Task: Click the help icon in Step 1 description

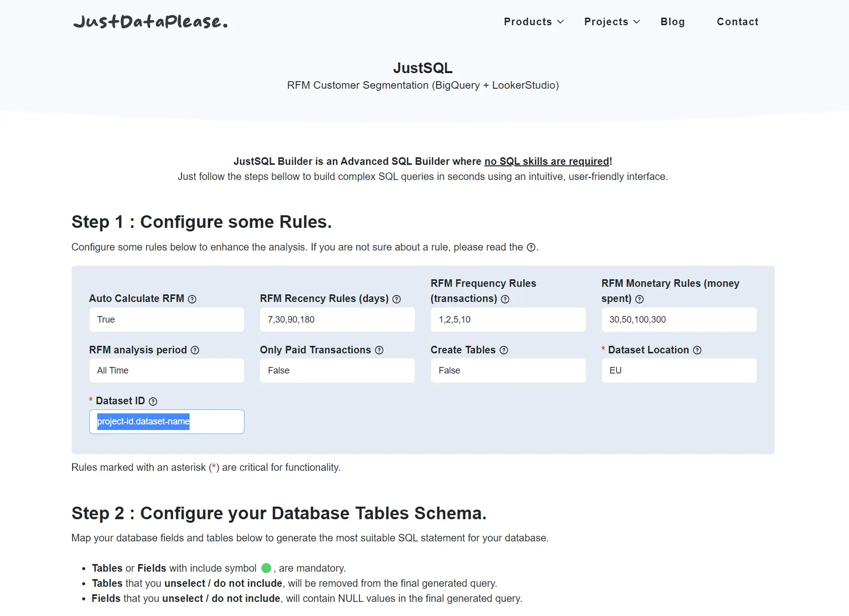Action: (x=531, y=248)
